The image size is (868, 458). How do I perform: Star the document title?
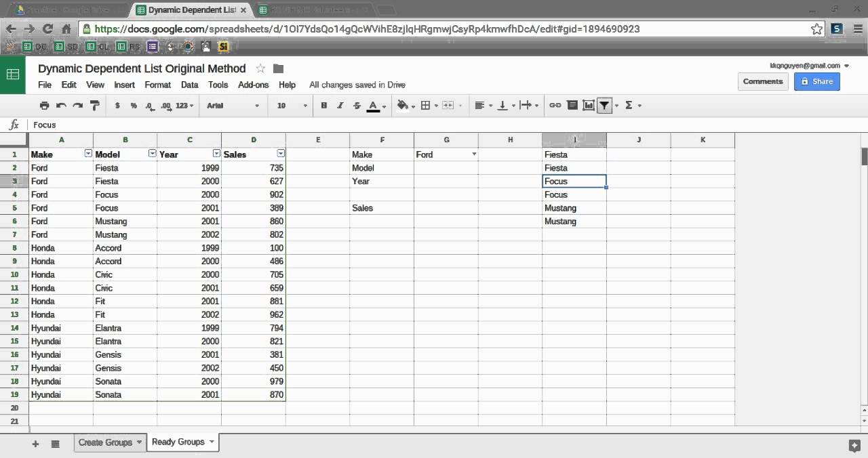[x=260, y=68]
